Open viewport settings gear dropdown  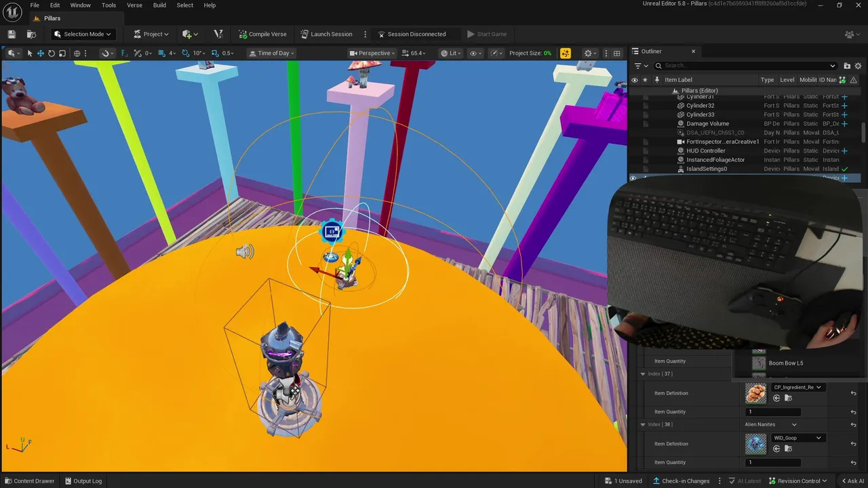[x=591, y=53]
